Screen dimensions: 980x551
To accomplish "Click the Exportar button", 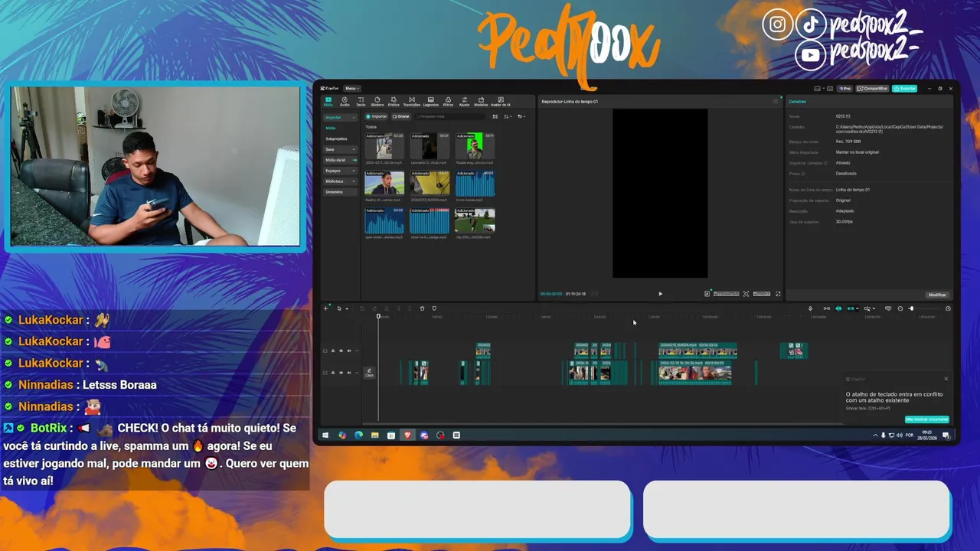I will [x=904, y=88].
